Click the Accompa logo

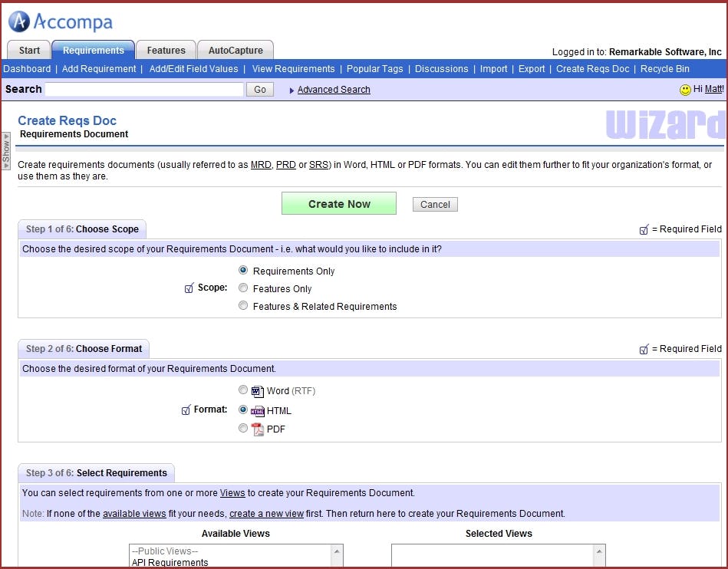coord(60,21)
